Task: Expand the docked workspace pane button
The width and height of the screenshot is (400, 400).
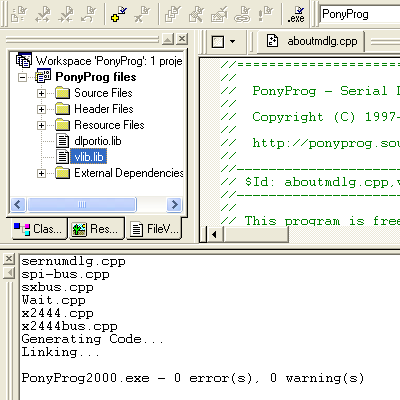Action: (x=168, y=39)
